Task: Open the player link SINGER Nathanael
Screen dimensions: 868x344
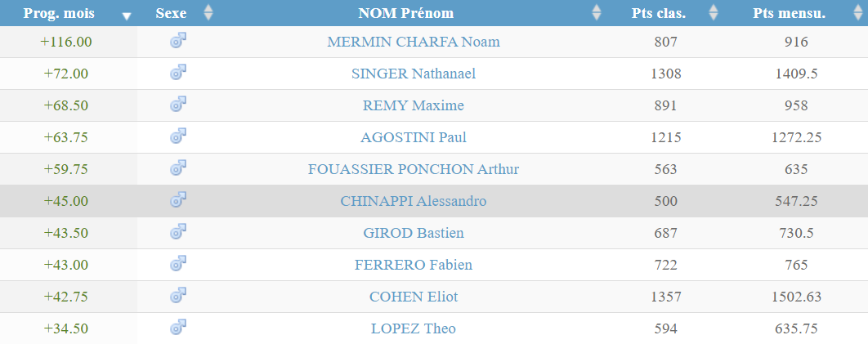Action: (x=414, y=74)
